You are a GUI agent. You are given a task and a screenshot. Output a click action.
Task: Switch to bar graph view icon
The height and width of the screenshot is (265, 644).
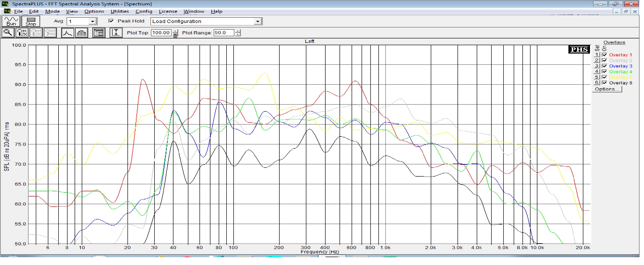(82, 33)
